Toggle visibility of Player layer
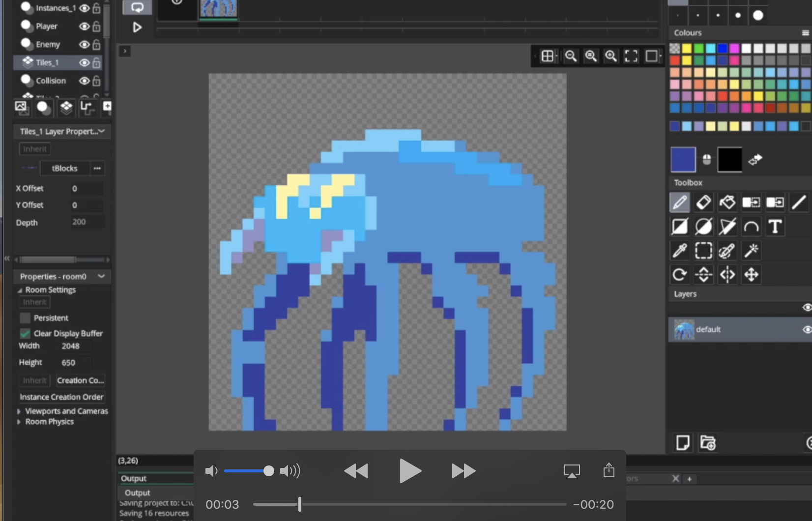Viewport: 812px width, 521px height. pyautogui.click(x=85, y=27)
